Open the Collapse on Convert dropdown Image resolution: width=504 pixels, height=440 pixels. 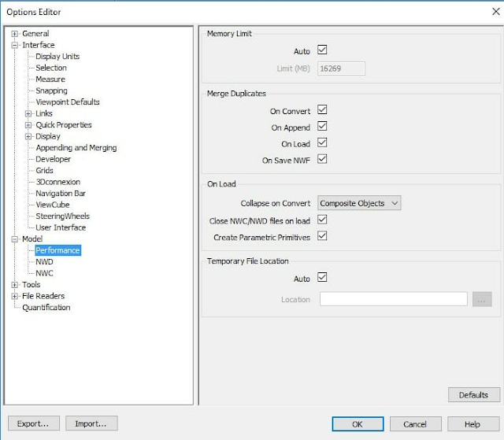tap(359, 203)
